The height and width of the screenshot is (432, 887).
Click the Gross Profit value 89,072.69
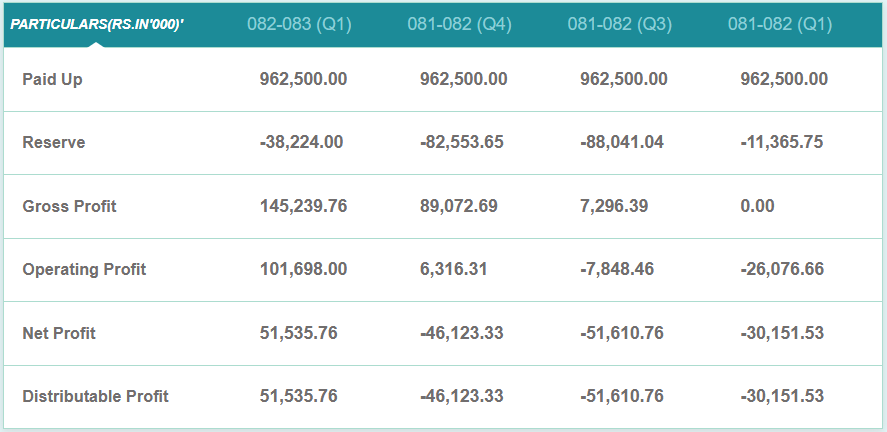tap(459, 206)
